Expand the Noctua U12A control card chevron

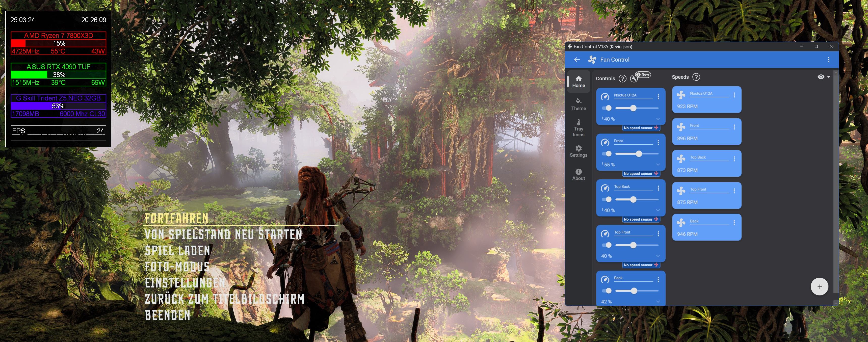(658, 119)
